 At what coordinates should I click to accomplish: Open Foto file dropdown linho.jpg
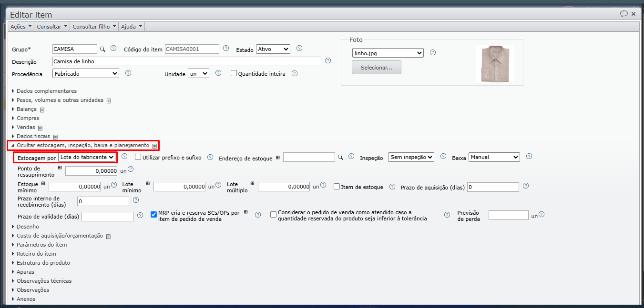click(x=388, y=53)
